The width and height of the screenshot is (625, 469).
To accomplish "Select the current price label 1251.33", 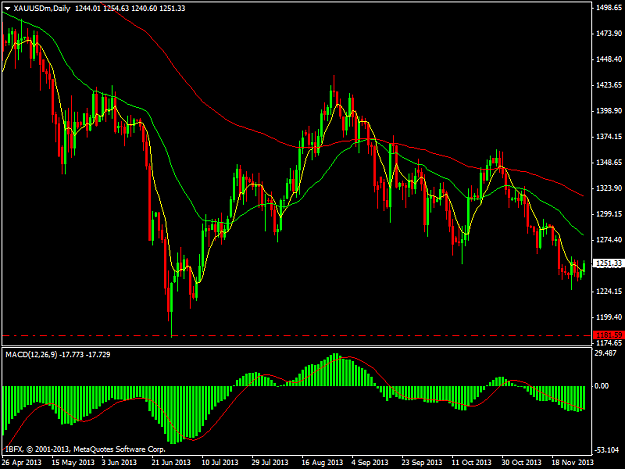I will tap(608, 263).
